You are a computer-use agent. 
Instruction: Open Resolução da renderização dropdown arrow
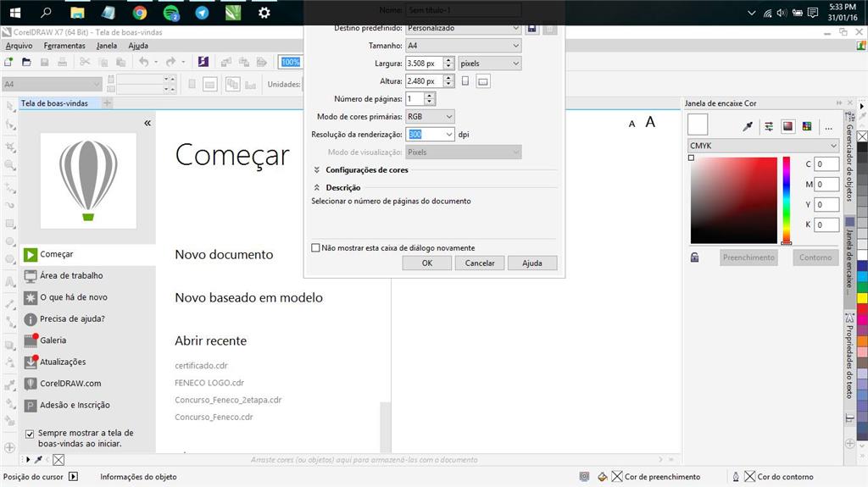click(449, 134)
